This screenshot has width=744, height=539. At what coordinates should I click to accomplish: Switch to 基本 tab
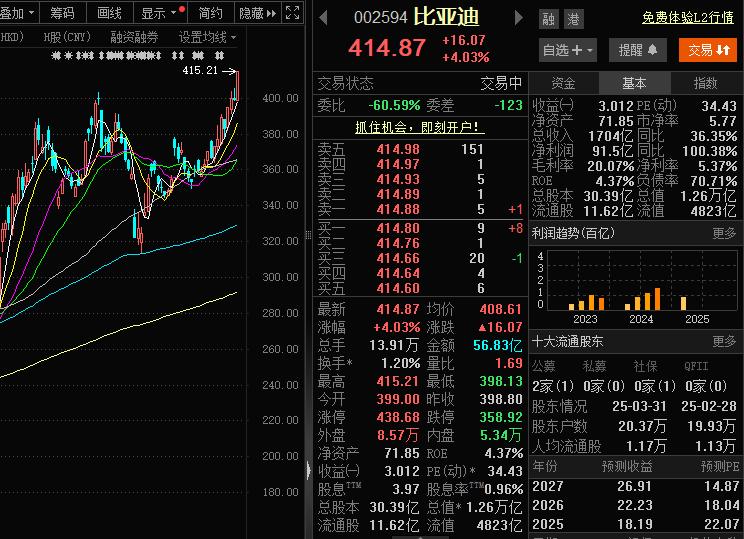click(634, 84)
